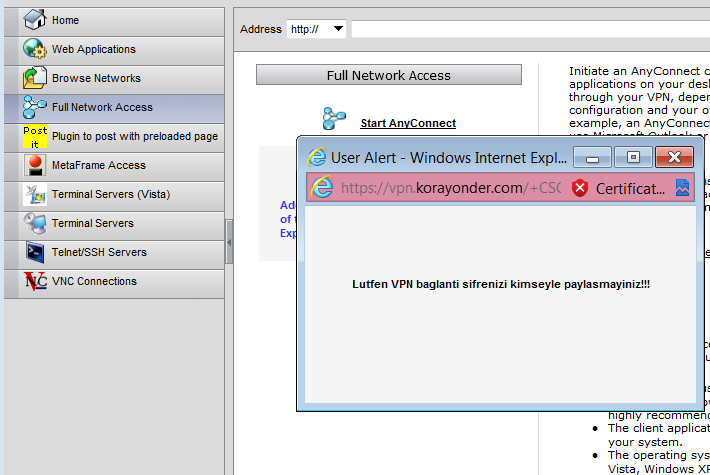
Task: Click the Telnet/SSH Servers terminal icon
Action: [34, 252]
